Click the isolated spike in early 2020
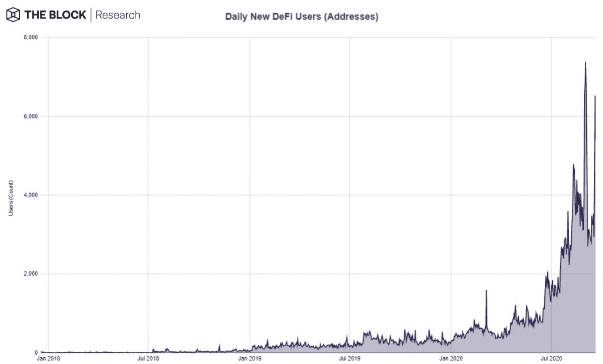The image size is (603, 364). 486,308
